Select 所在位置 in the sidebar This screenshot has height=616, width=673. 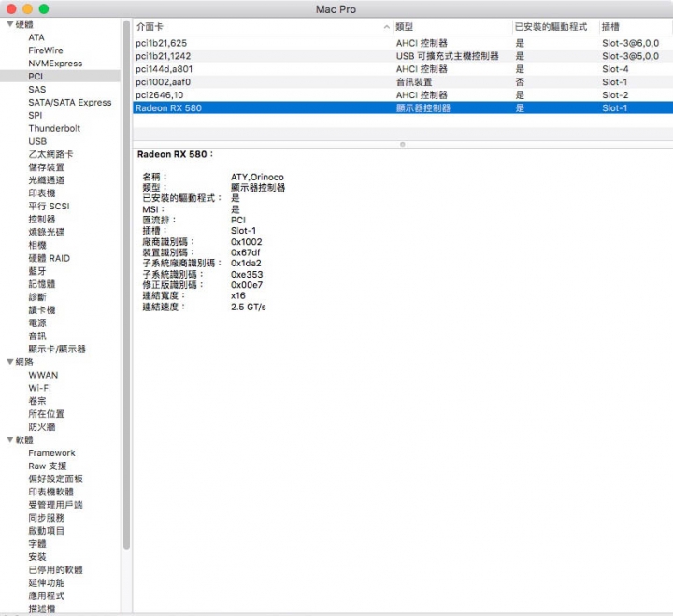[47, 414]
